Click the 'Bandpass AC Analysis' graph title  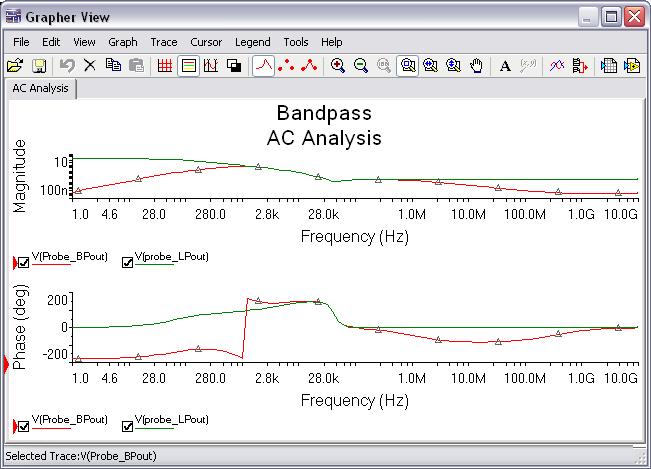tap(325, 125)
